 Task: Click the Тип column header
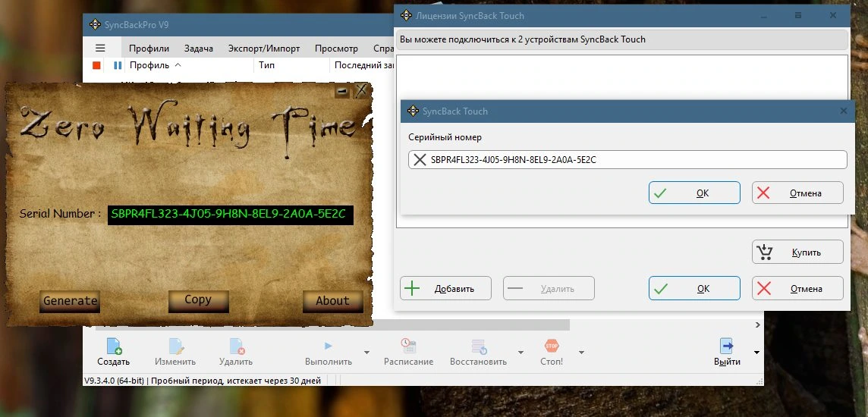click(267, 65)
